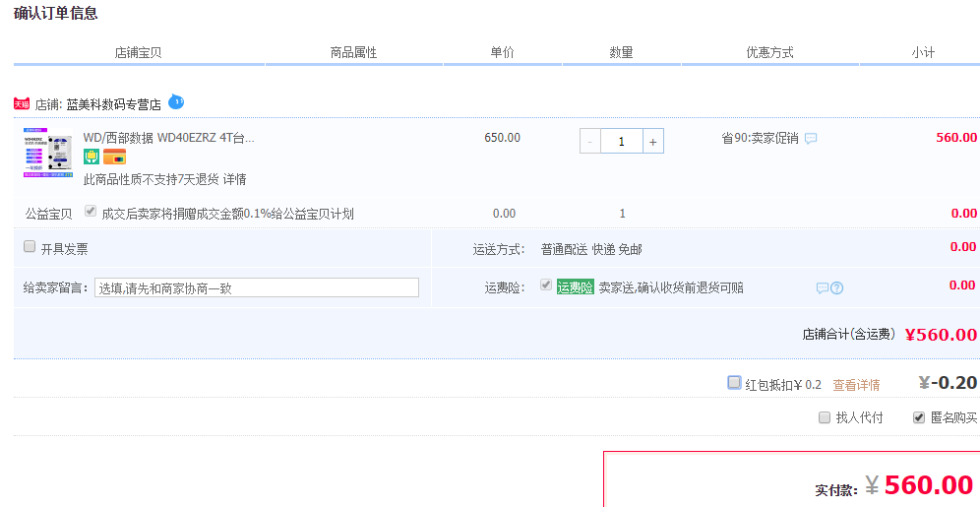The width and height of the screenshot is (980, 507).
Task: Decrease quantity with the minus button
Action: pos(590,142)
